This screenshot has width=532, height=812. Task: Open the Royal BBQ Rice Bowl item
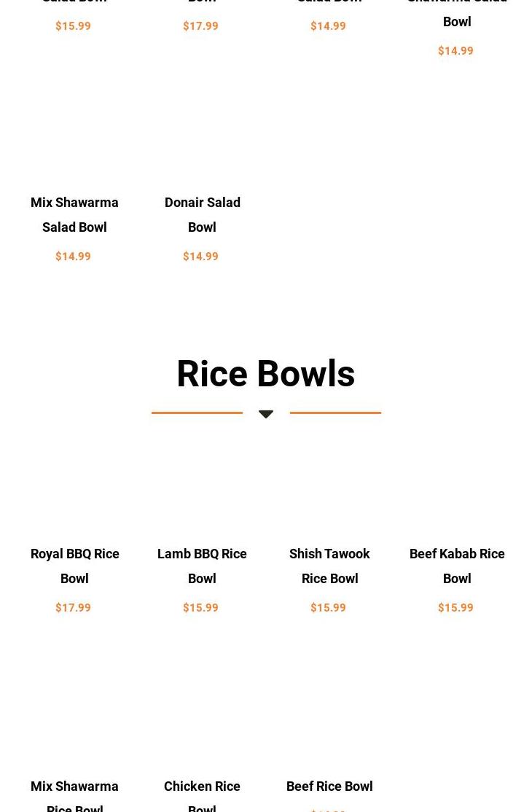click(74, 566)
